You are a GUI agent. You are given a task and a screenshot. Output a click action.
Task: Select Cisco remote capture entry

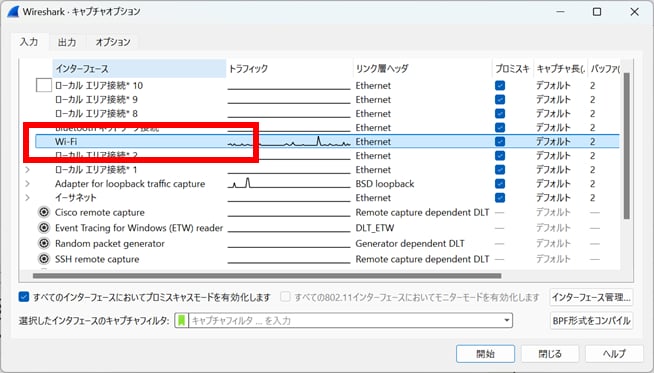coord(100,212)
